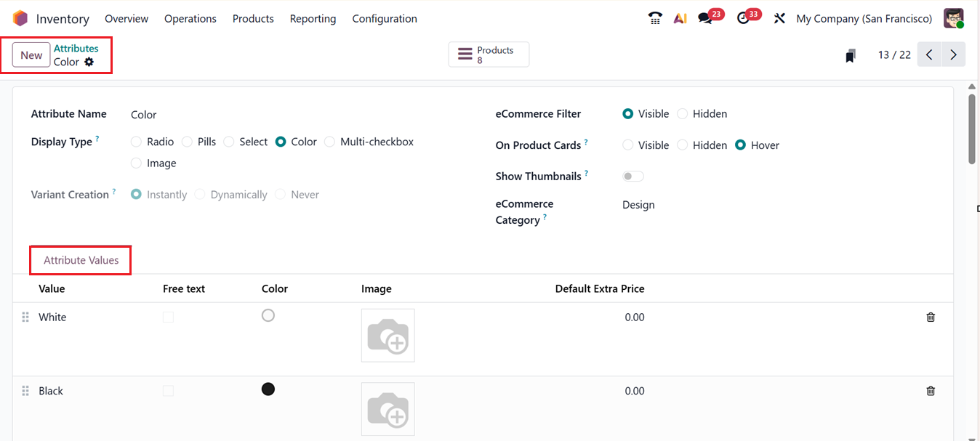Open the Products smart button showing 8

tap(488, 54)
